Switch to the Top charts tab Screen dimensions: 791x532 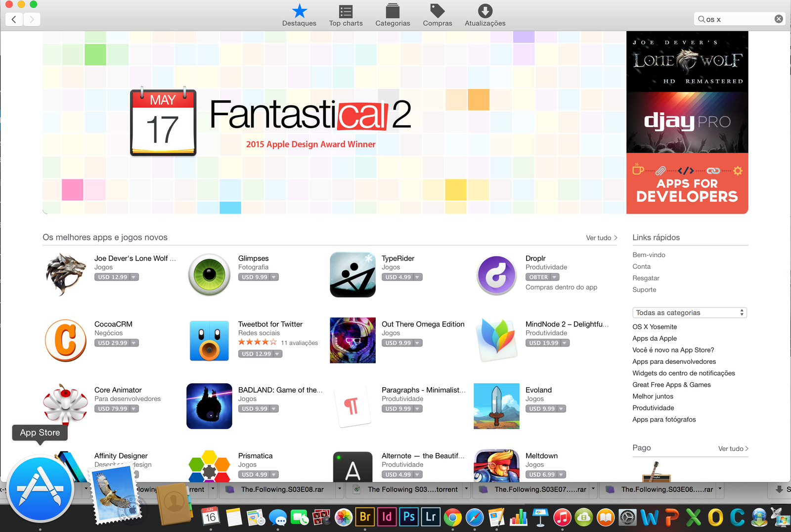pos(346,16)
